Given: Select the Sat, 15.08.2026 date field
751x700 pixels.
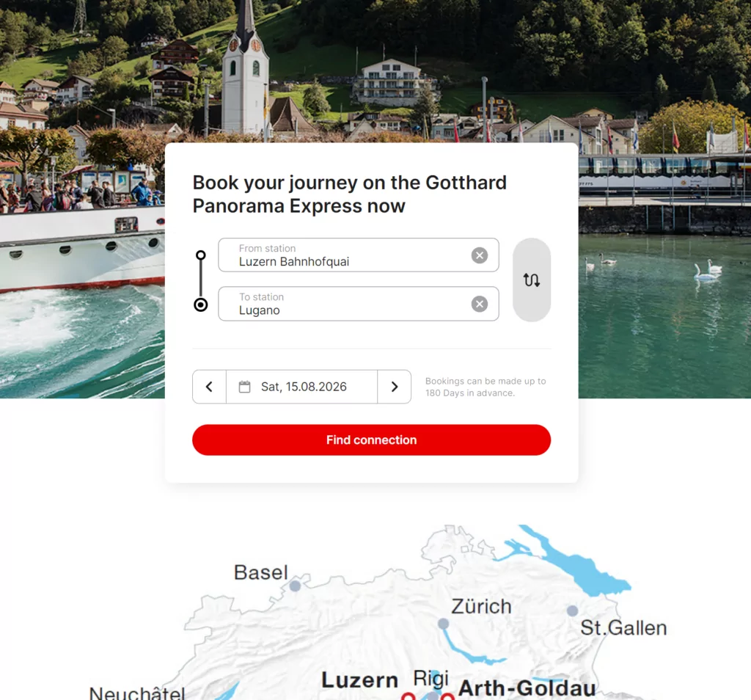Looking at the screenshot, I should click(301, 387).
